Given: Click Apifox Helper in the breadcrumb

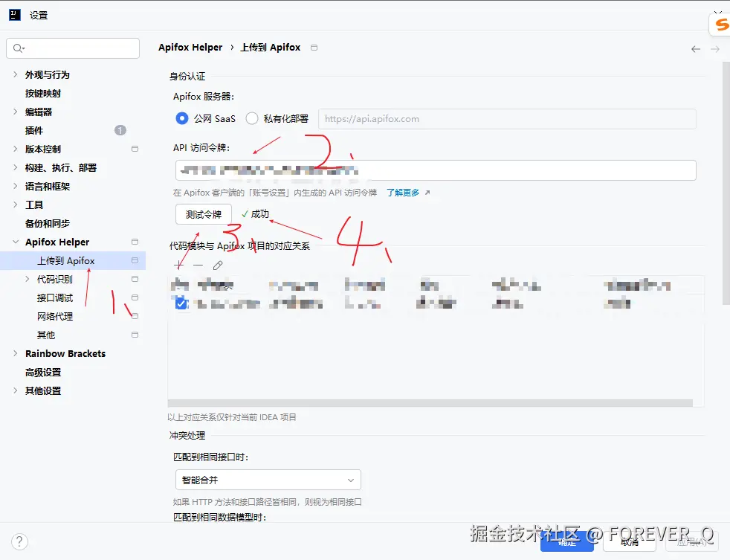Looking at the screenshot, I should (x=190, y=48).
